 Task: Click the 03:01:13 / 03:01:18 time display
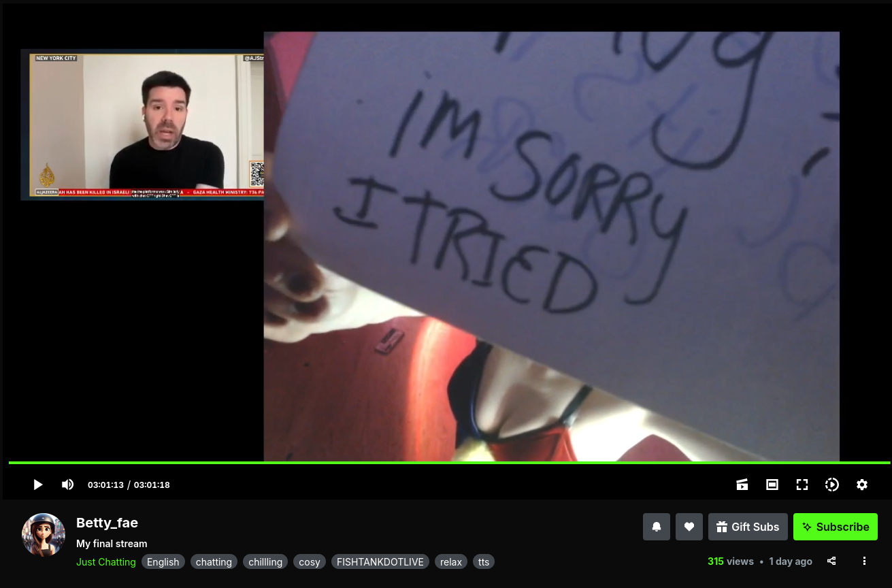(129, 485)
